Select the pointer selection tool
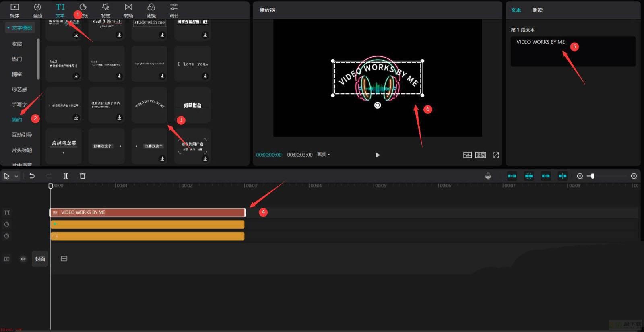The image size is (644, 332). (x=7, y=176)
